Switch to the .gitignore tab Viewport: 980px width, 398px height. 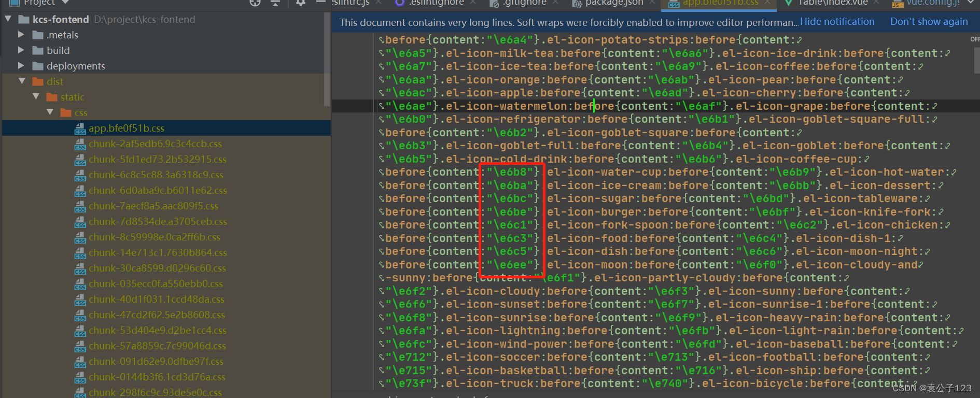tap(524, 3)
